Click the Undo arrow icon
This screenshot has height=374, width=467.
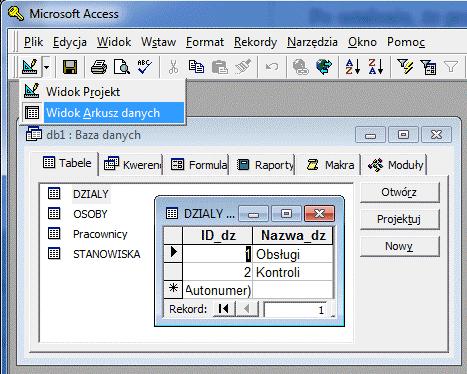(272, 67)
